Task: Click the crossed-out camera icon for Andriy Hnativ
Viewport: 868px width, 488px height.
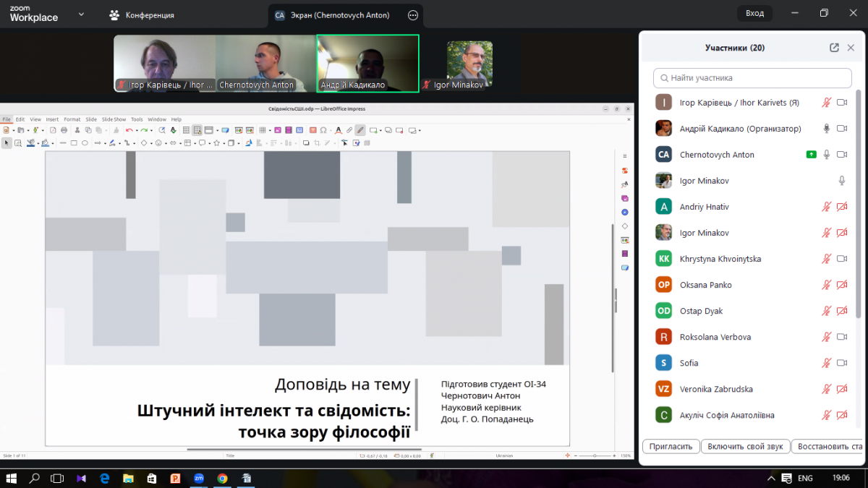Action: point(841,207)
